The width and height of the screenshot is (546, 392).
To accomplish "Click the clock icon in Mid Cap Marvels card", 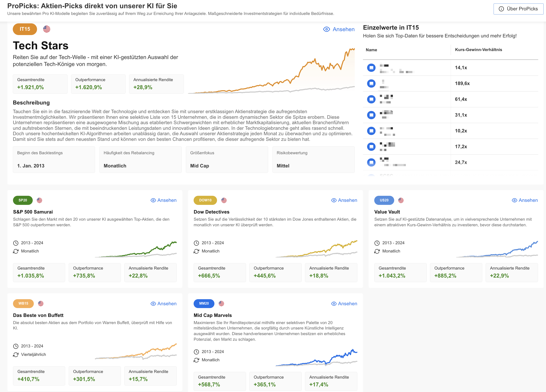I will click(196, 352).
